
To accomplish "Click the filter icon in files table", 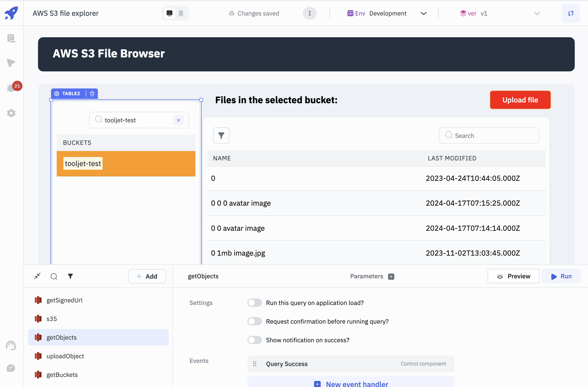I will (x=221, y=136).
